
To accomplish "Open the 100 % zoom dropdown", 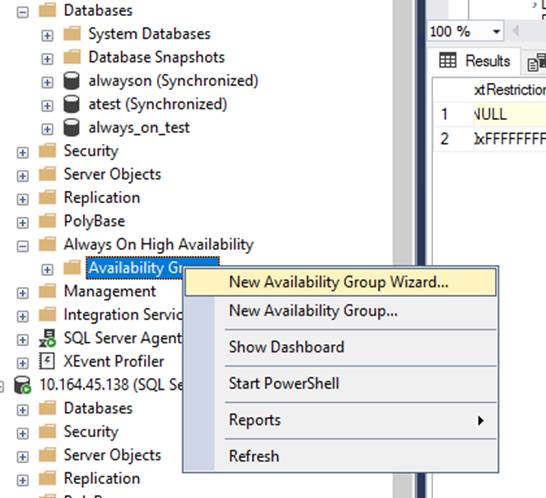I will pyautogui.click(x=497, y=32).
